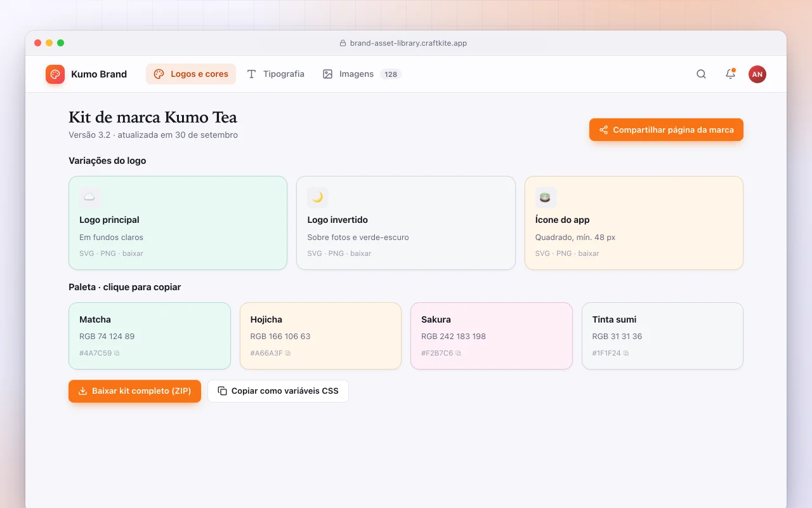Download with Baixar kit completo (ZIP)

tap(134, 391)
